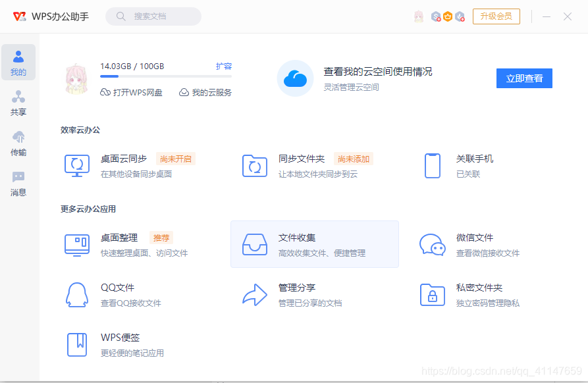
Task: Click the 尚未开启 badge
Action: click(176, 159)
